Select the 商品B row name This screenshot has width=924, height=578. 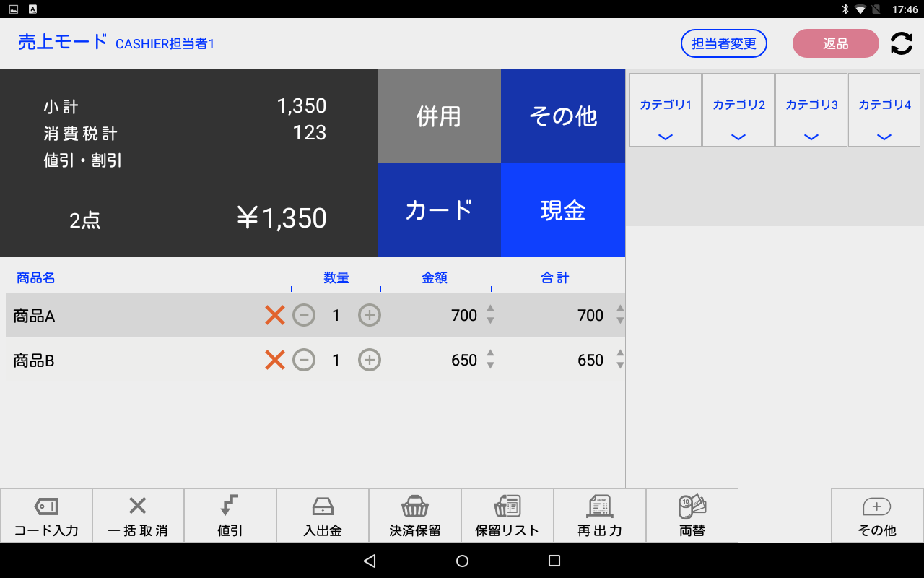click(x=34, y=361)
